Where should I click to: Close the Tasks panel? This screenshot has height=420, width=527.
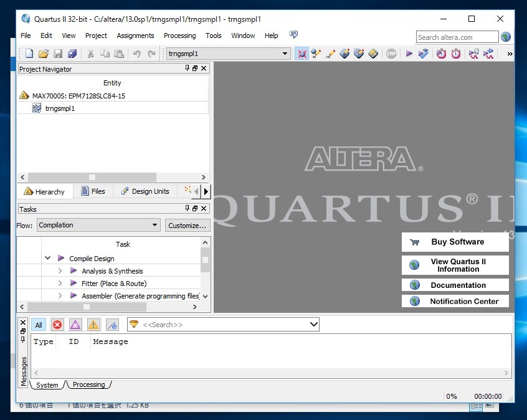pyautogui.click(x=204, y=209)
